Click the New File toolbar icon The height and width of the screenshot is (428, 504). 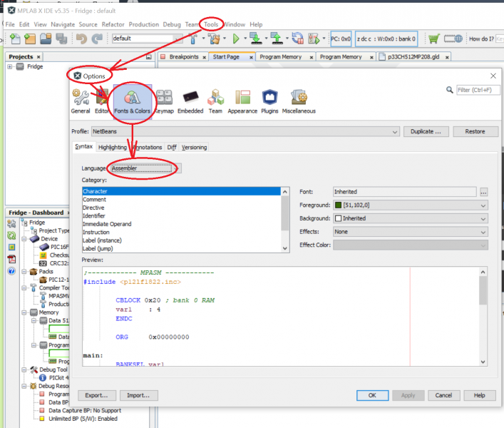15,39
